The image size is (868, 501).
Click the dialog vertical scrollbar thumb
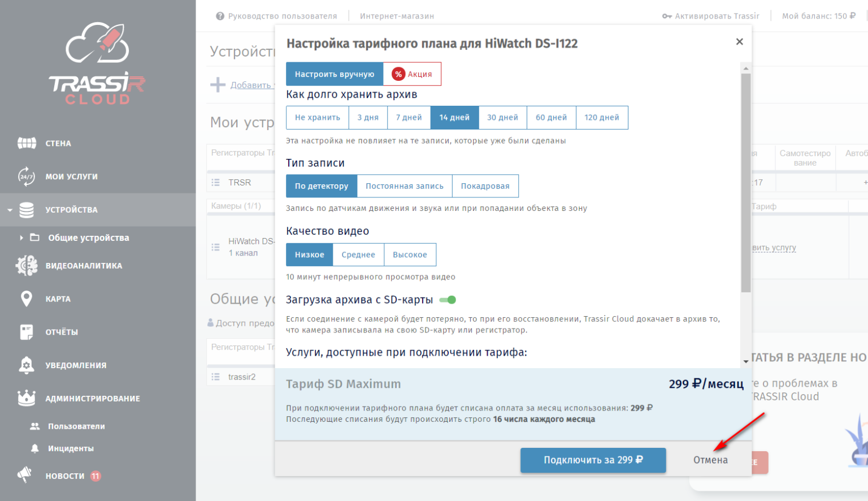(x=746, y=183)
